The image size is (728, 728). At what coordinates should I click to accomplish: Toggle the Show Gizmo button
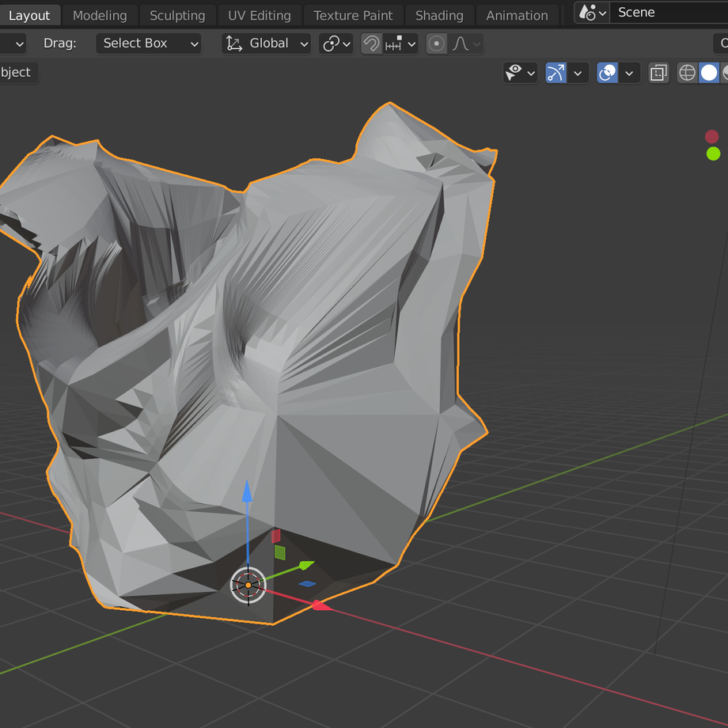point(555,73)
